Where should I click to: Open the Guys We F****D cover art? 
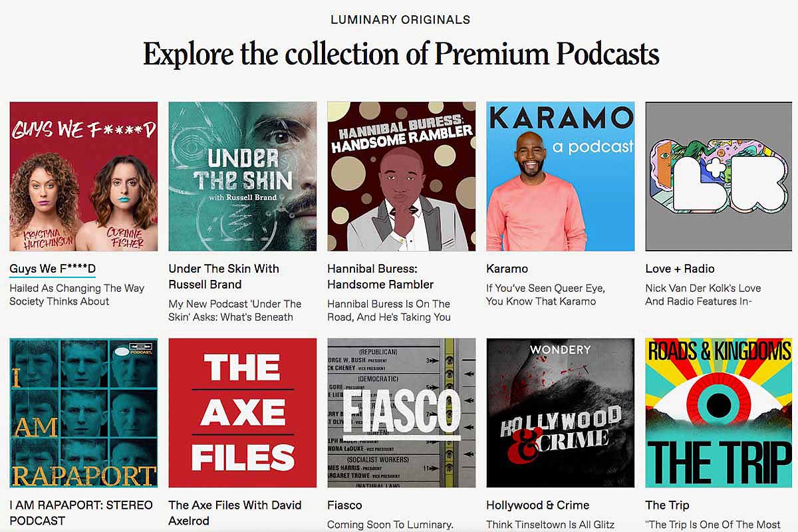pyautogui.click(x=84, y=176)
